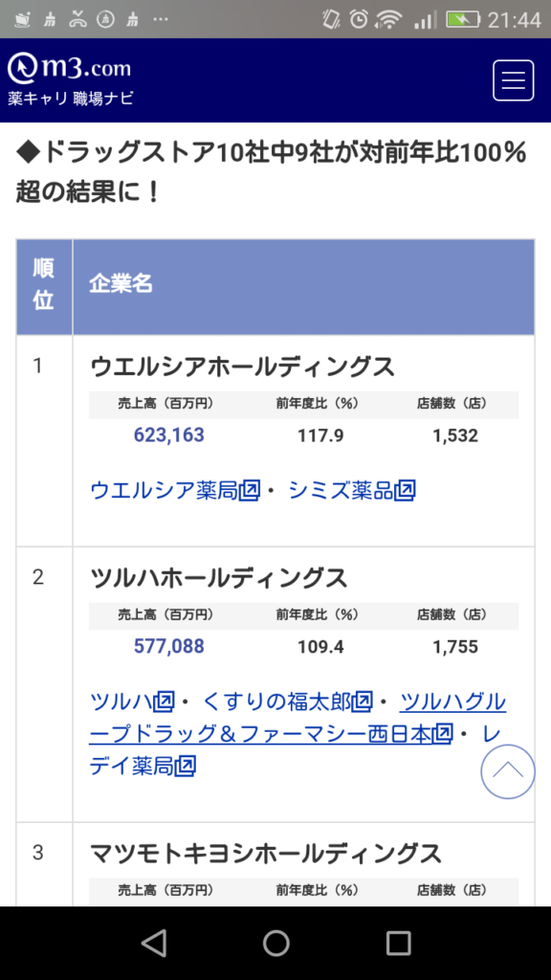Tap the scroll-to-top arrow button
Image resolution: width=551 pixels, height=980 pixels.
508,771
